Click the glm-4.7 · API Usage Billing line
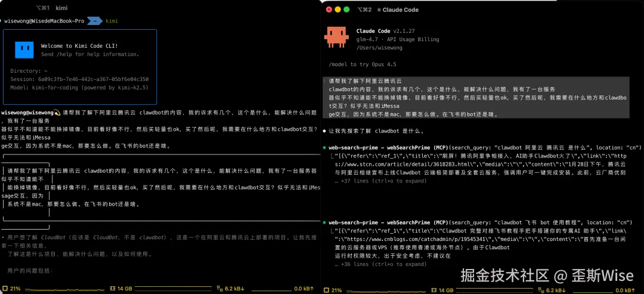This screenshot has width=644, height=294. tap(398, 39)
